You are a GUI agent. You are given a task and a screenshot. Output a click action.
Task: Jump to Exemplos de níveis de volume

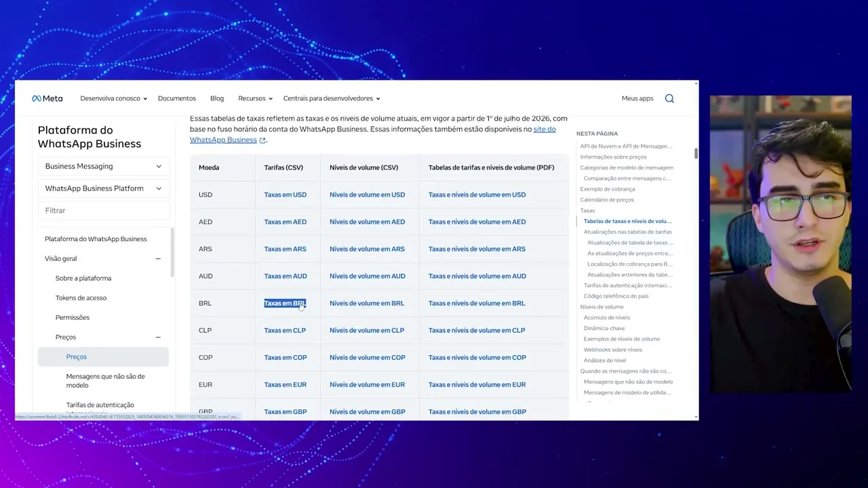622,339
